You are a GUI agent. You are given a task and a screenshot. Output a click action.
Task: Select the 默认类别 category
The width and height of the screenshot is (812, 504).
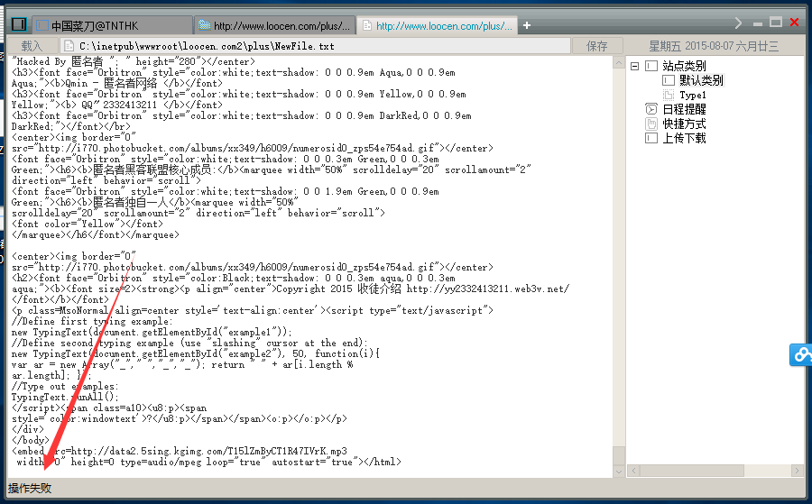tap(701, 80)
